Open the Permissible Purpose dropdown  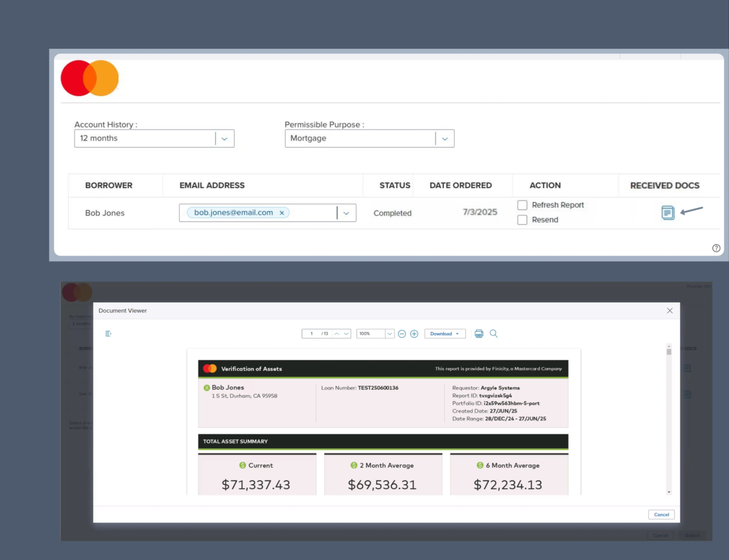pyautogui.click(x=445, y=138)
